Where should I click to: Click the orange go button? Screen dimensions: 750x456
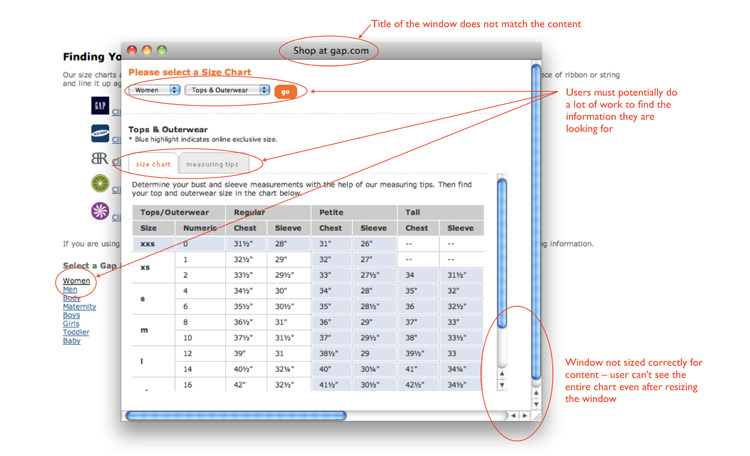click(286, 91)
